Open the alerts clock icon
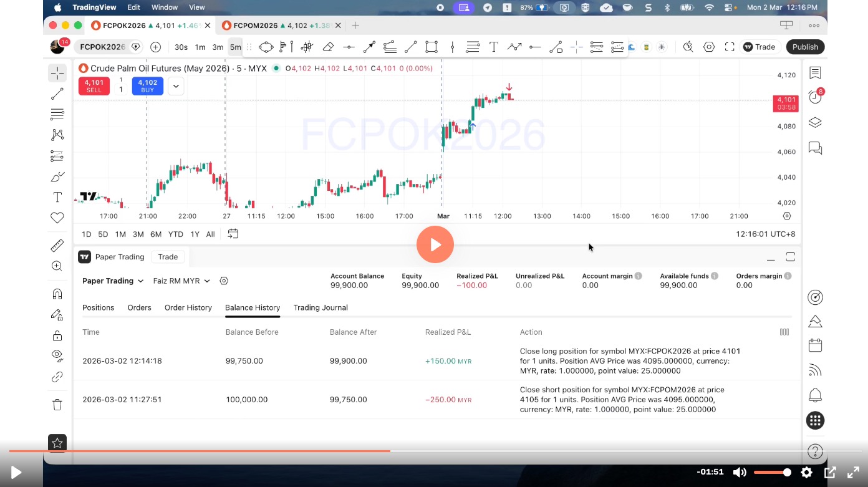The height and width of the screenshot is (487, 868). point(815,97)
